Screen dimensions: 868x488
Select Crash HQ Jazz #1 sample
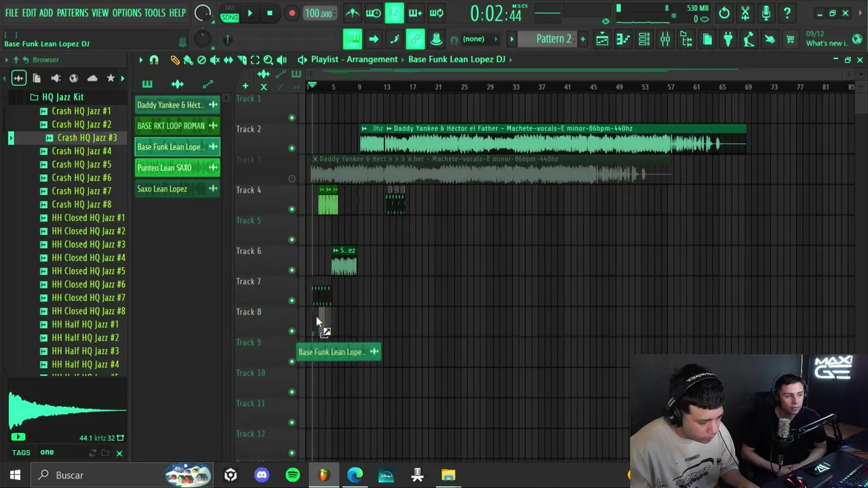[81, 111]
